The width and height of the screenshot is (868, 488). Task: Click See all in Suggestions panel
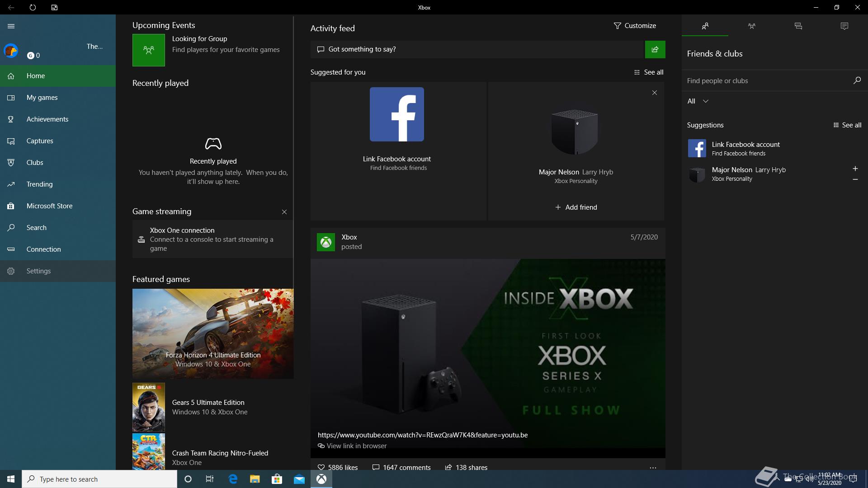click(847, 125)
